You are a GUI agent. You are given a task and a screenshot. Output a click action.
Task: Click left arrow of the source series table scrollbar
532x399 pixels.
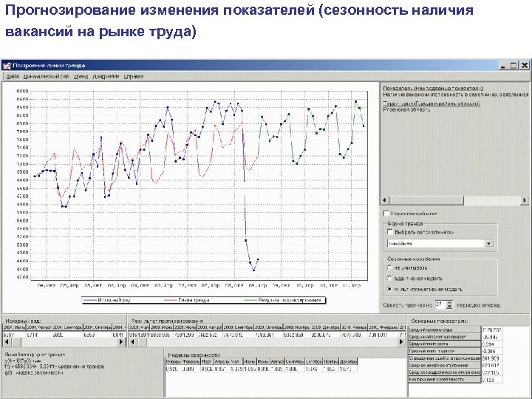point(7,342)
